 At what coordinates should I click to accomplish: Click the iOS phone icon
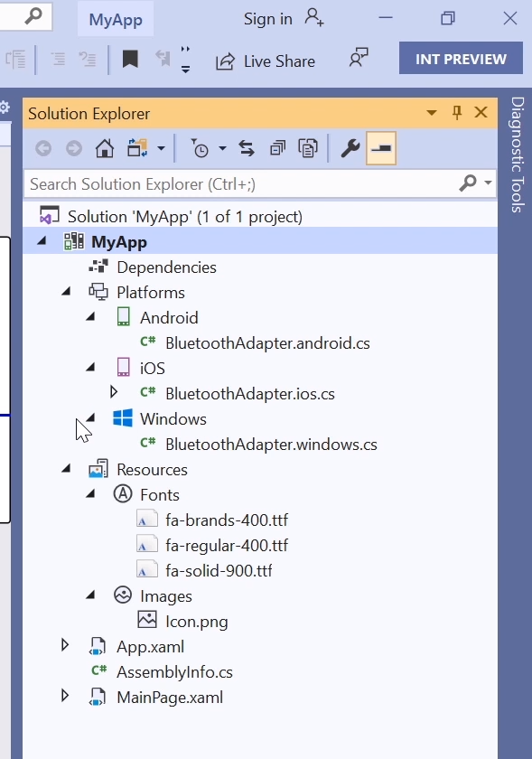click(x=124, y=368)
